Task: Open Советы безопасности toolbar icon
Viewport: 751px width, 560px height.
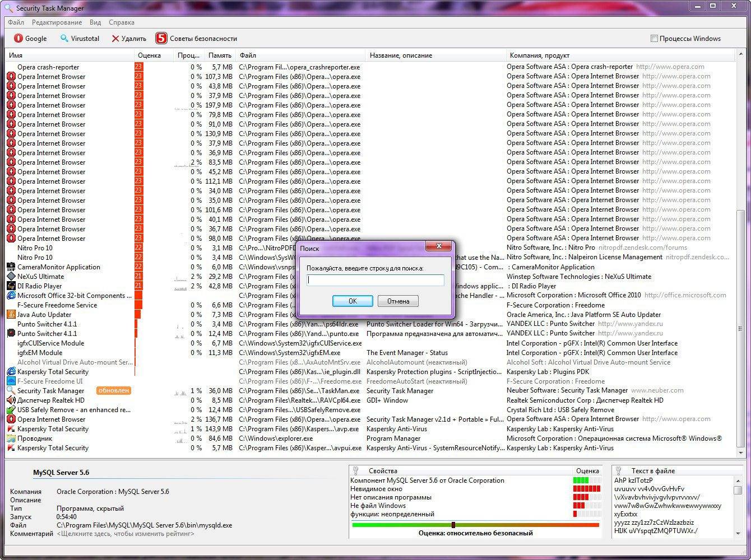Action: coord(161,38)
